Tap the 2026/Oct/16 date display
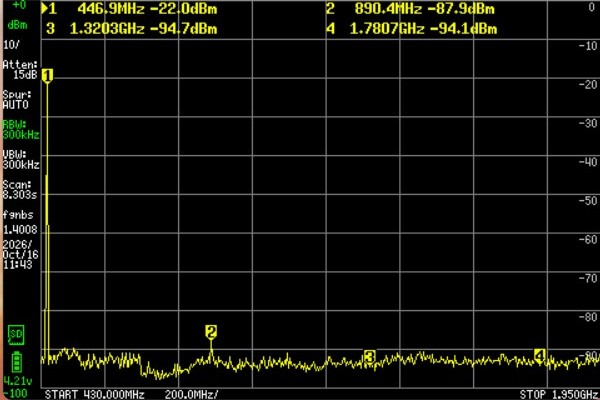 click(x=21, y=250)
